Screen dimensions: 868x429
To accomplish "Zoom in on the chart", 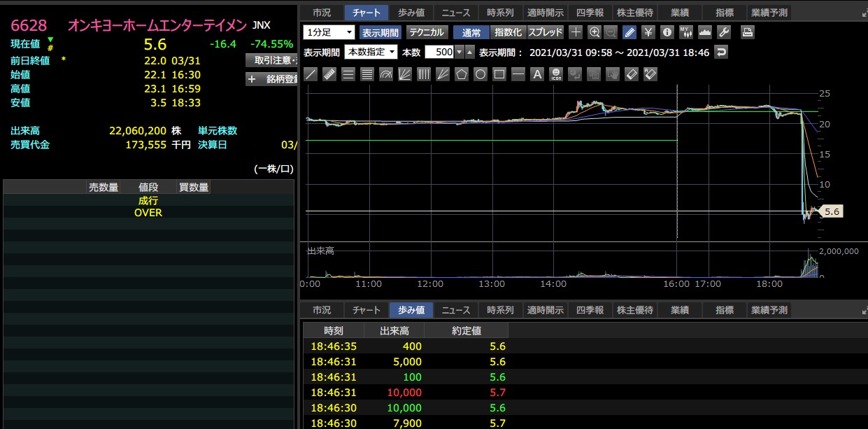I will 595,32.
